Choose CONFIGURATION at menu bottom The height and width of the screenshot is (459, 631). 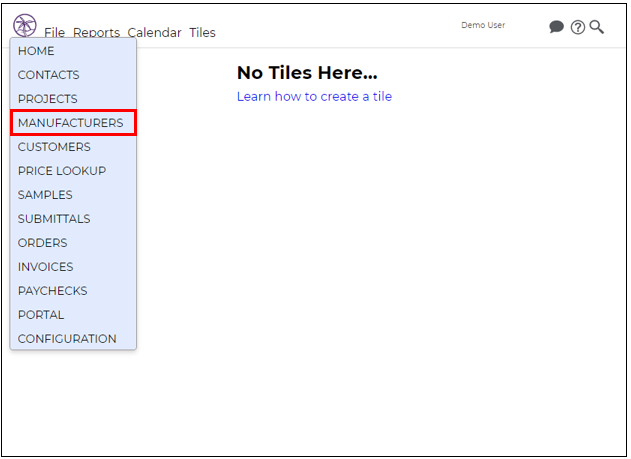tap(73, 339)
